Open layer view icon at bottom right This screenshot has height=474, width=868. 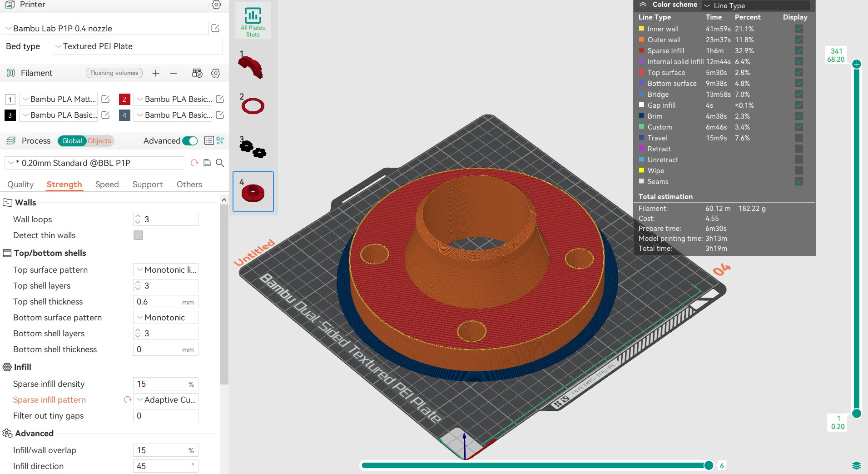[x=857, y=465]
